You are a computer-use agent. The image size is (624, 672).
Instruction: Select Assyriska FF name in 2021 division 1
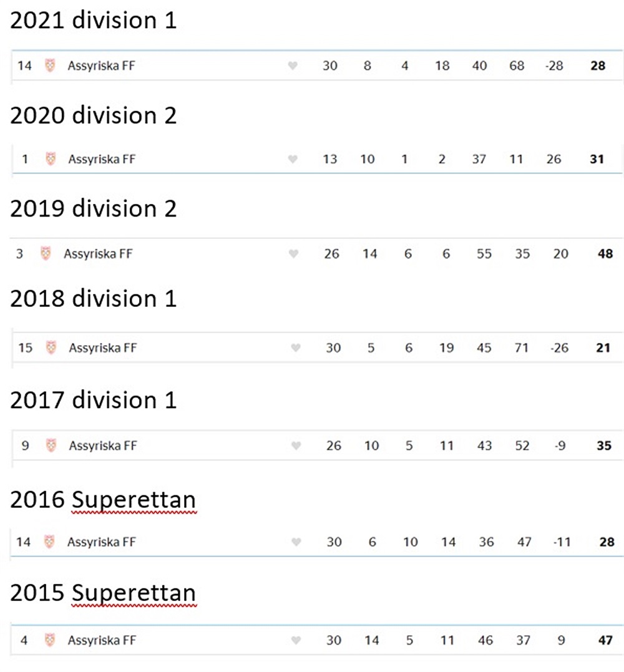click(x=102, y=66)
